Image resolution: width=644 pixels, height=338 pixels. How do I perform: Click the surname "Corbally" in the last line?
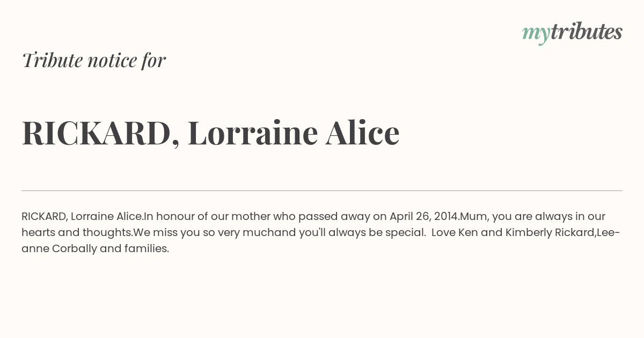pyautogui.click(x=75, y=249)
